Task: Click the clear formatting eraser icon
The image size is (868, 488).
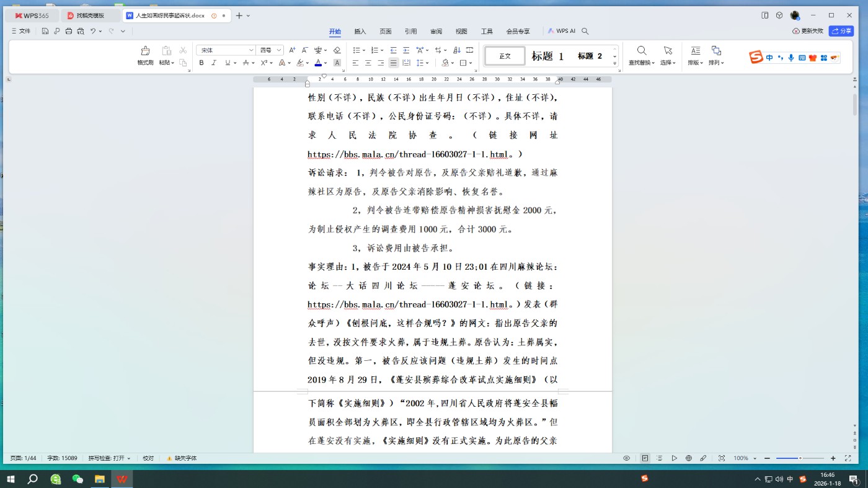Action: pyautogui.click(x=337, y=50)
